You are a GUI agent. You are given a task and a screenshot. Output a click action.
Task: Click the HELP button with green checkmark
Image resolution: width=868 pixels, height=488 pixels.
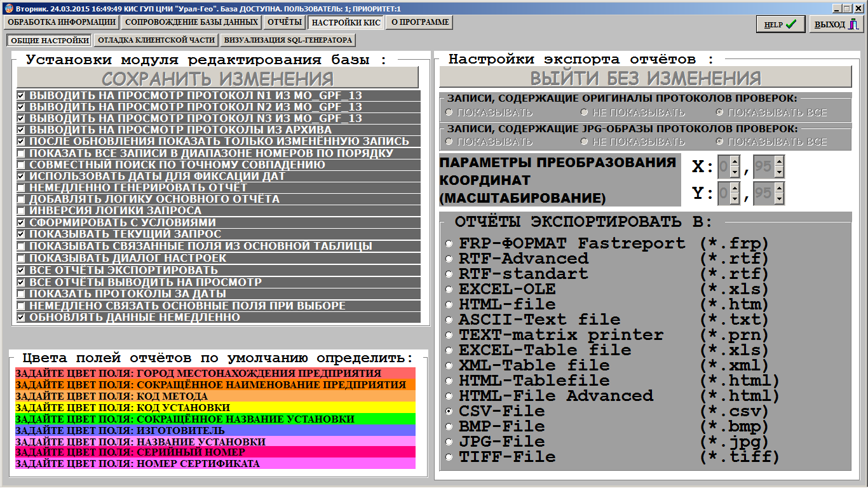click(x=780, y=24)
